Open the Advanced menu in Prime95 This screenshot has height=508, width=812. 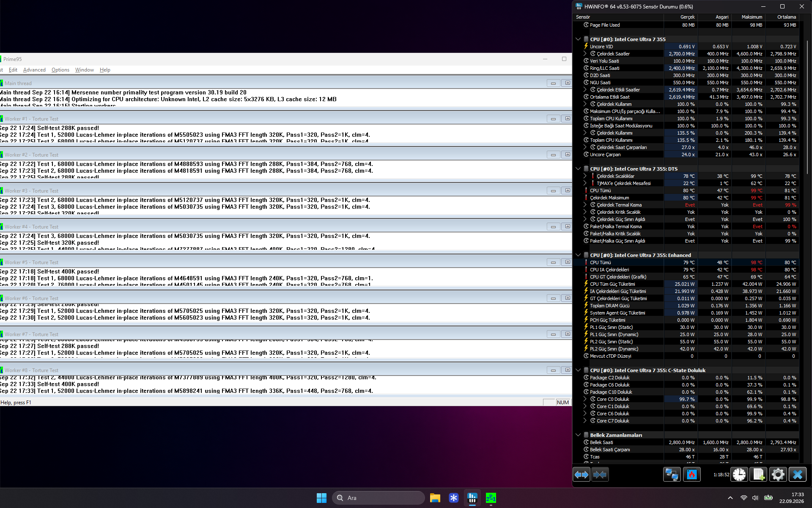34,70
